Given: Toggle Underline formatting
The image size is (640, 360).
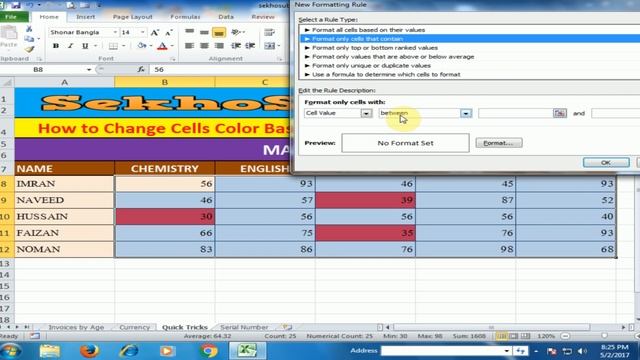Looking at the screenshot, I should 85,46.
